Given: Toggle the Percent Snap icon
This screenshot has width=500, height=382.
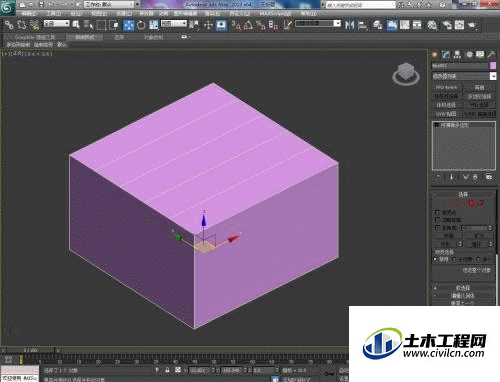Looking at the screenshot, I should point(261,25).
